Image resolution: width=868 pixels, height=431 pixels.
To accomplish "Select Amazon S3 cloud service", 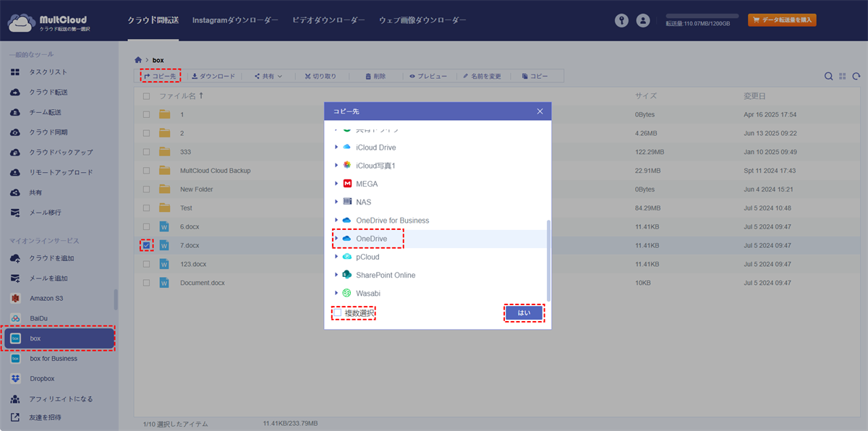I will (46, 298).
